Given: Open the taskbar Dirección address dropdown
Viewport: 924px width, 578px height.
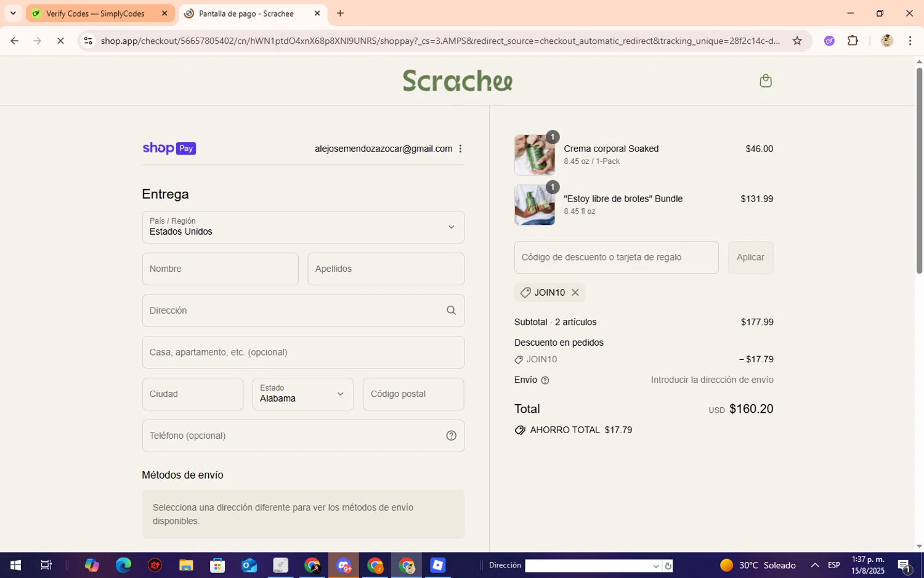Looking at the screenshot, I should pos(655,566).
